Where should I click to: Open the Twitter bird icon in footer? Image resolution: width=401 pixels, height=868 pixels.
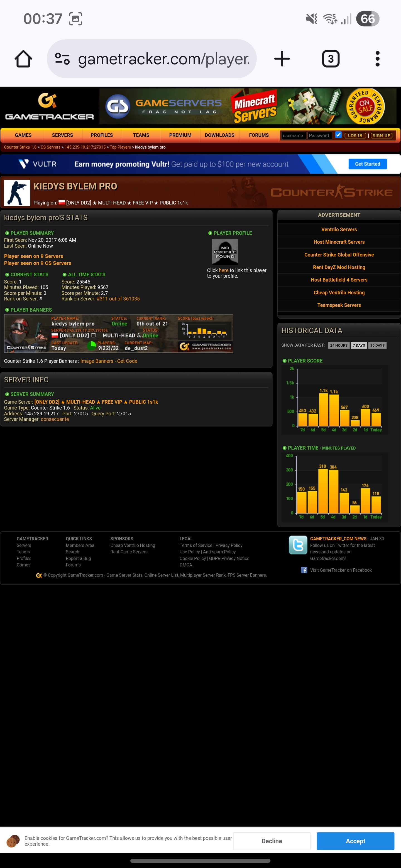click(x=298, y=545)
